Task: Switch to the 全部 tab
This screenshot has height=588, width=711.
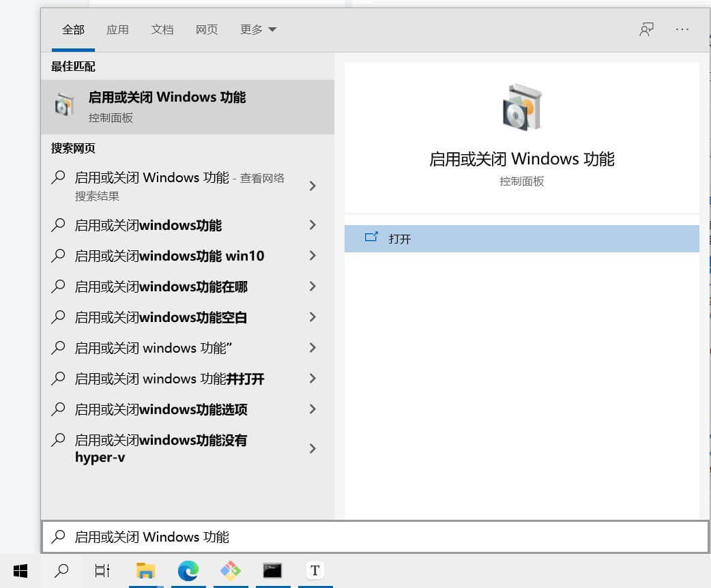Action: click(x=73, y=30)
